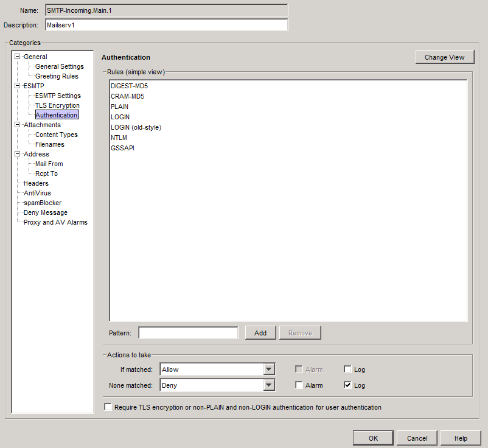This screenshot has width=488, height=448.
Task: Click the Remove button
Action: point(300,332)
